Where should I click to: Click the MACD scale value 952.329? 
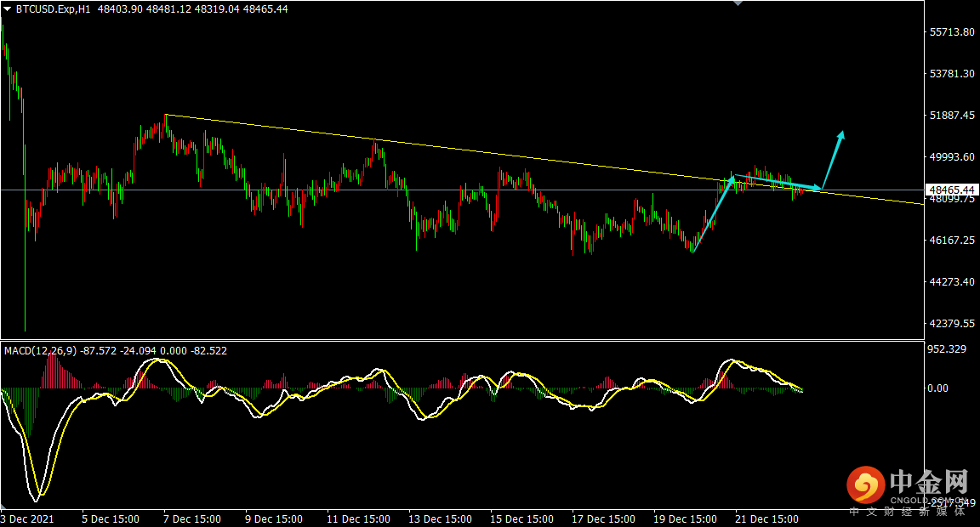pos(949,349)
